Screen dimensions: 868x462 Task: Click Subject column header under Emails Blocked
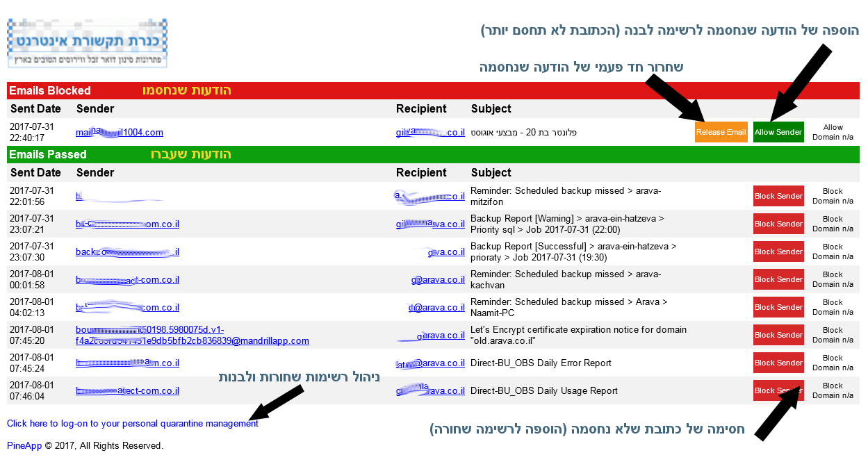(x=491, y=108)
